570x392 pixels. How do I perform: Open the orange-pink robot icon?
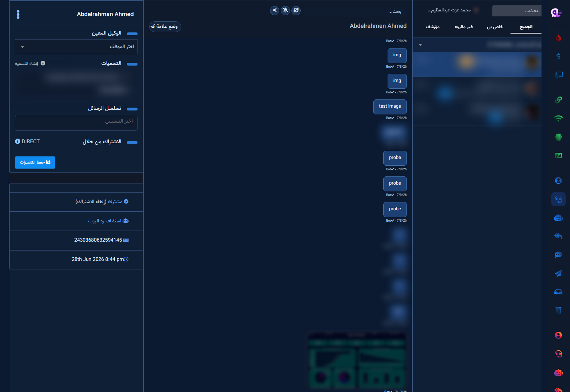[558, 372]
